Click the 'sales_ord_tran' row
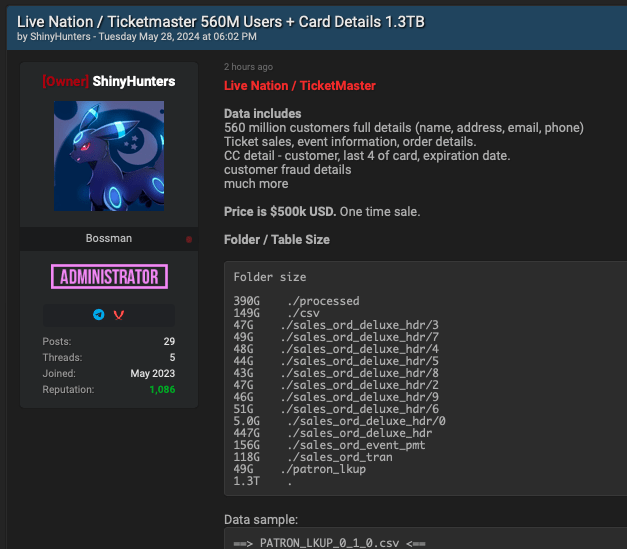This screenshot has width=627, height=549. tap(313, 457)
